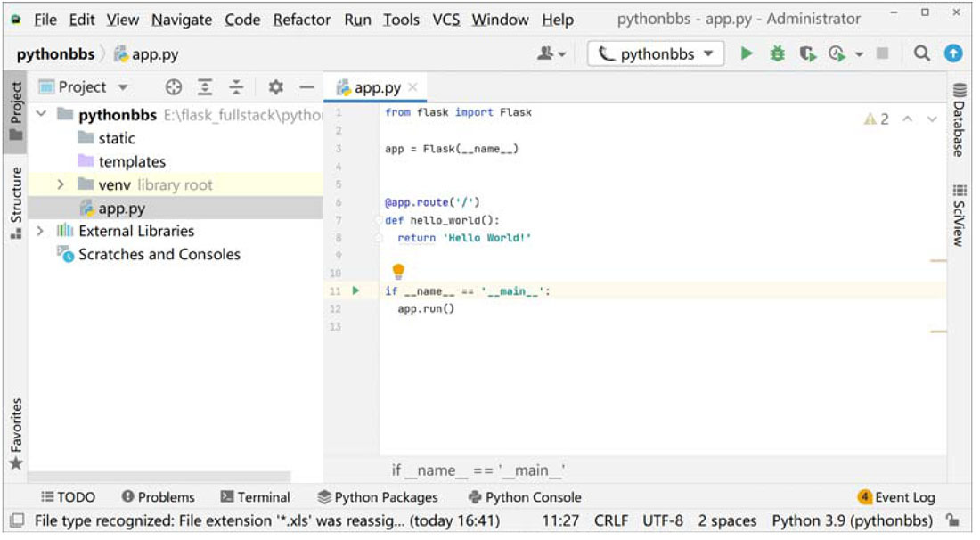Open the Code menu

(x=241, y=20)
